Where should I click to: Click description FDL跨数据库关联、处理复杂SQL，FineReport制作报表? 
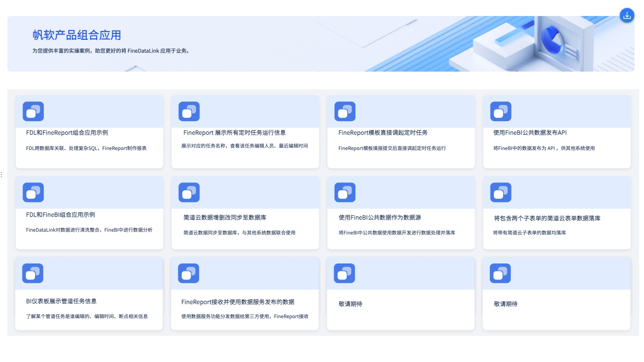coord(87,148)
